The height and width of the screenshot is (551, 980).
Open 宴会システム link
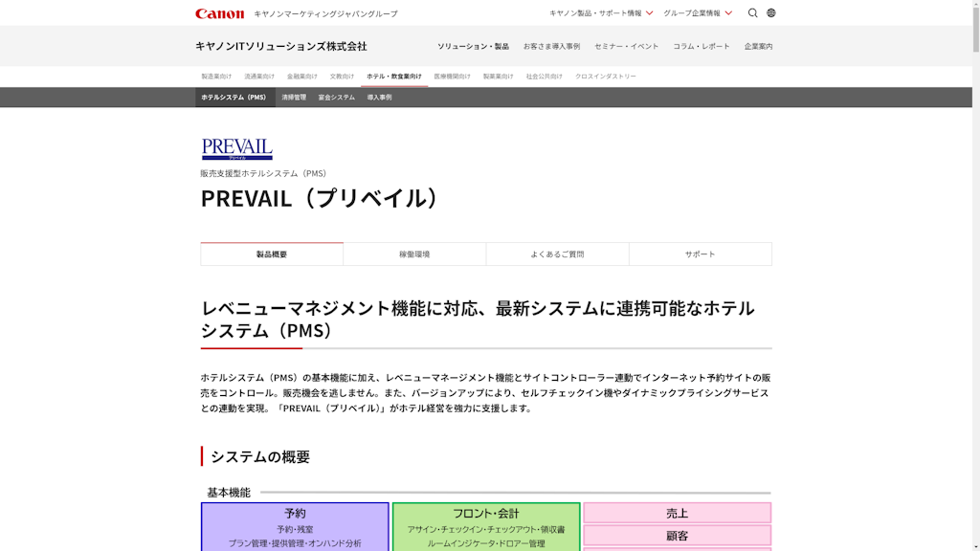point(336,98)
